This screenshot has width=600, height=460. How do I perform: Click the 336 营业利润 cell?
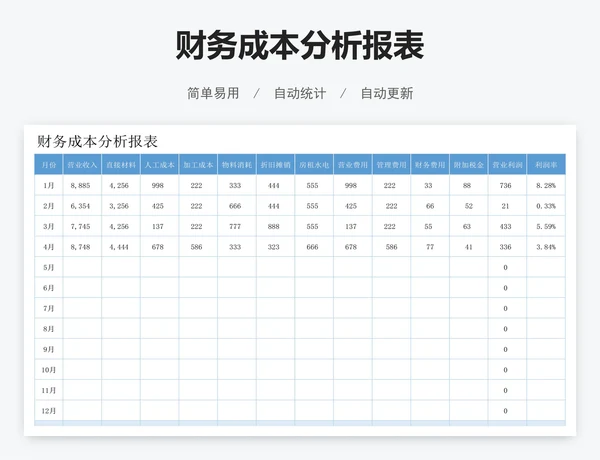tap(505, 247)
